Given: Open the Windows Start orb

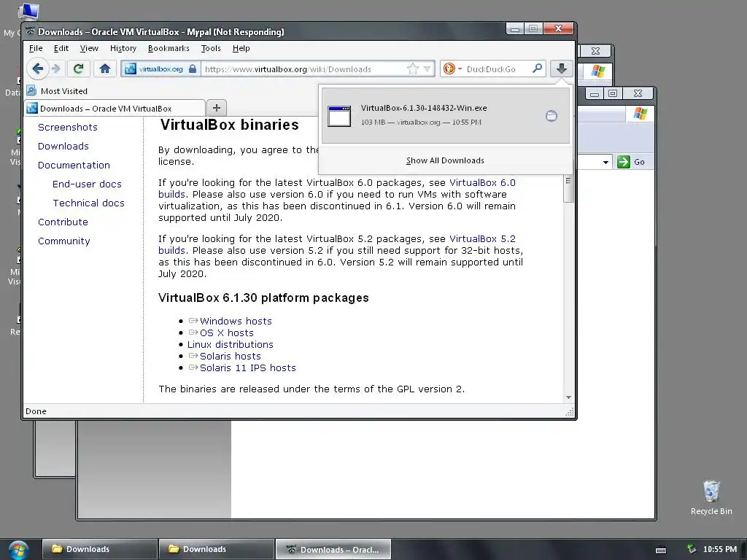Looking at the screenshot, I should pyautogui.click(x=18, y=550).
